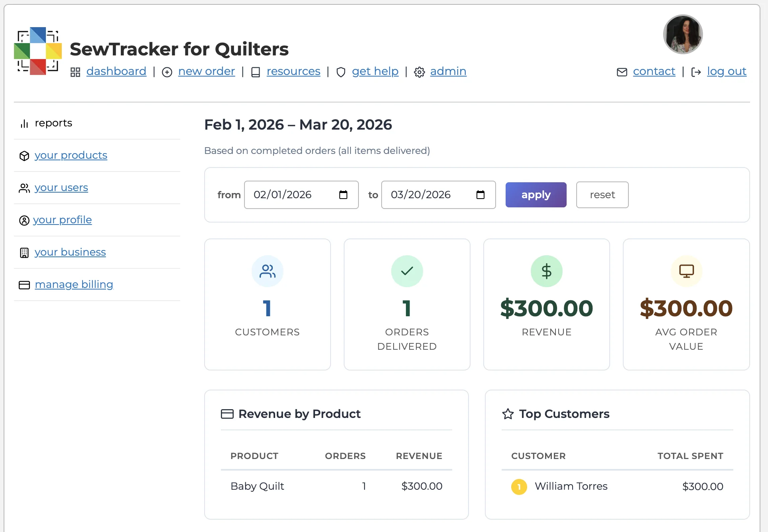Click the reset button
This screenshot has height=532, width=768.
602,195
